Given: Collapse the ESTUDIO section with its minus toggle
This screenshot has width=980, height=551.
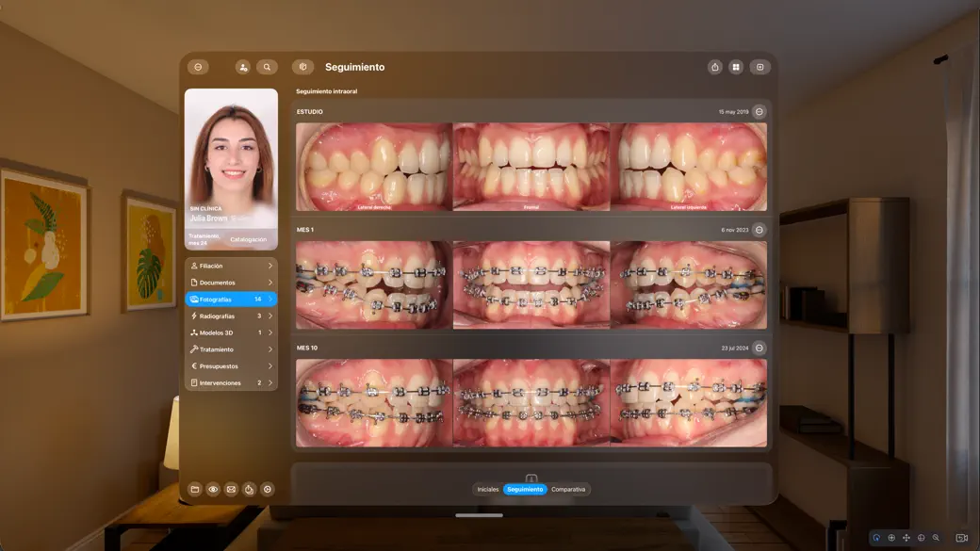Looking at the screenshot, I should pyautogui.click(x=759, y=111).
